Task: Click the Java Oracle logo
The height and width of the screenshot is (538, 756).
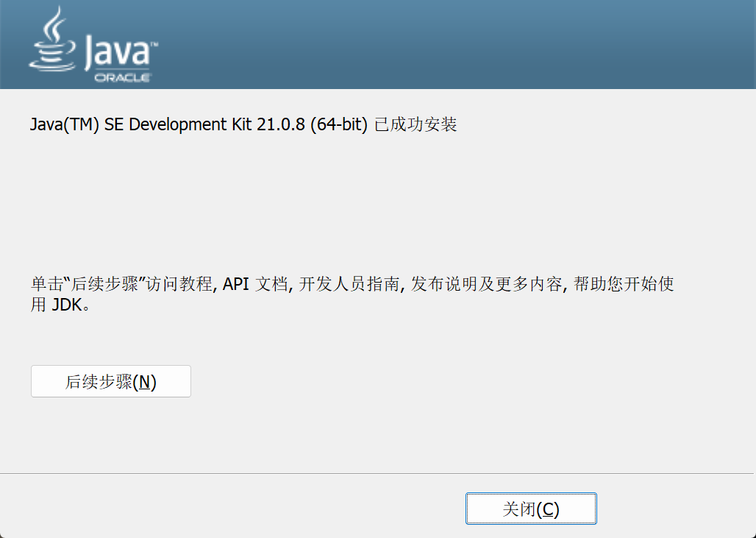Action: (x=93, y=45)
